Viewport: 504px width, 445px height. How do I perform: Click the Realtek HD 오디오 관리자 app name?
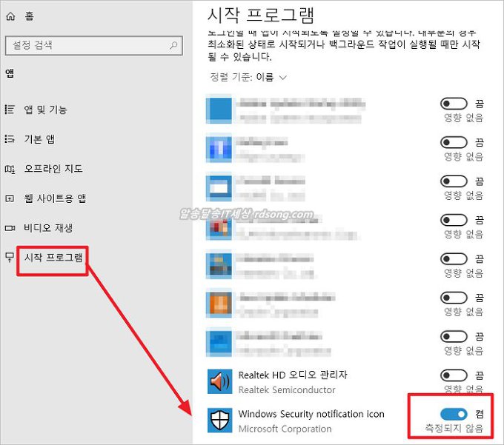pyautogui.click(x=293, y=375)
